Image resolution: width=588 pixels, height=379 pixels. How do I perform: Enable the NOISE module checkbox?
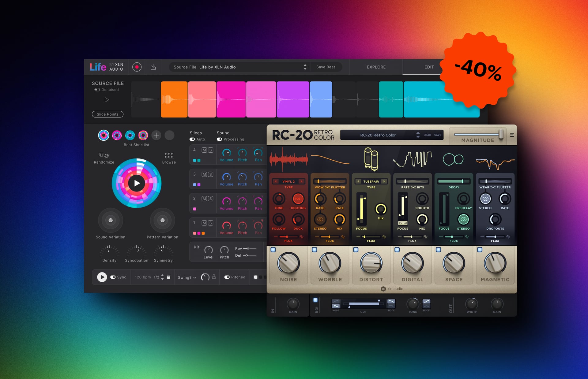(273, 250)
